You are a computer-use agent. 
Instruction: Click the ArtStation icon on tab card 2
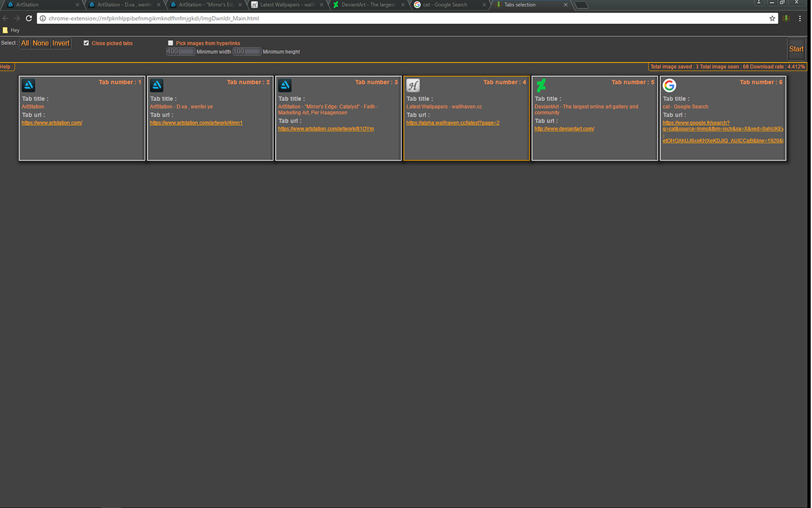click(157, 86)
